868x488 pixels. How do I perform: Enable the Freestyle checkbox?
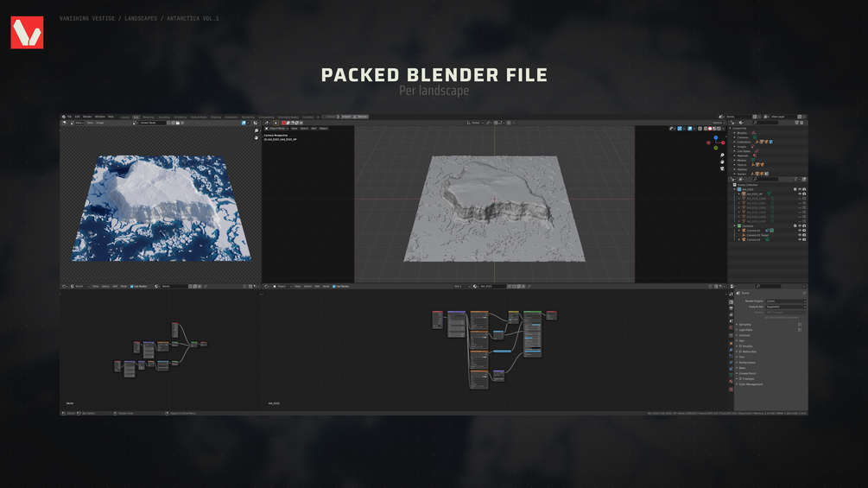(x=741, y=379)
